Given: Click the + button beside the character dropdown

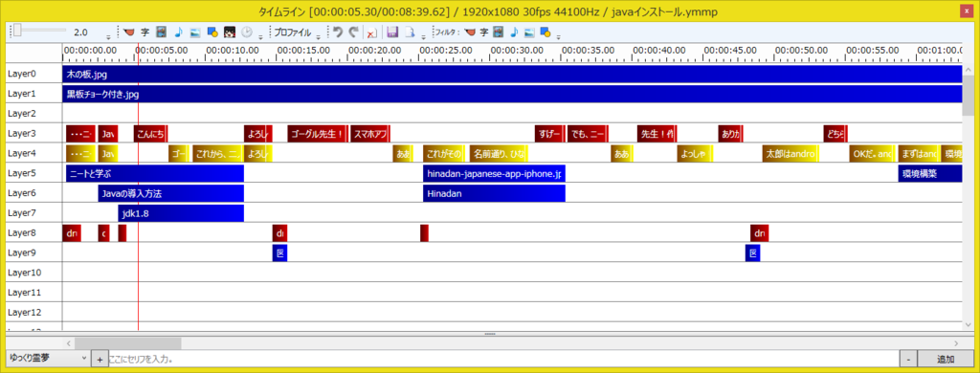Looking at the screenshot, I should click(100, 360).
